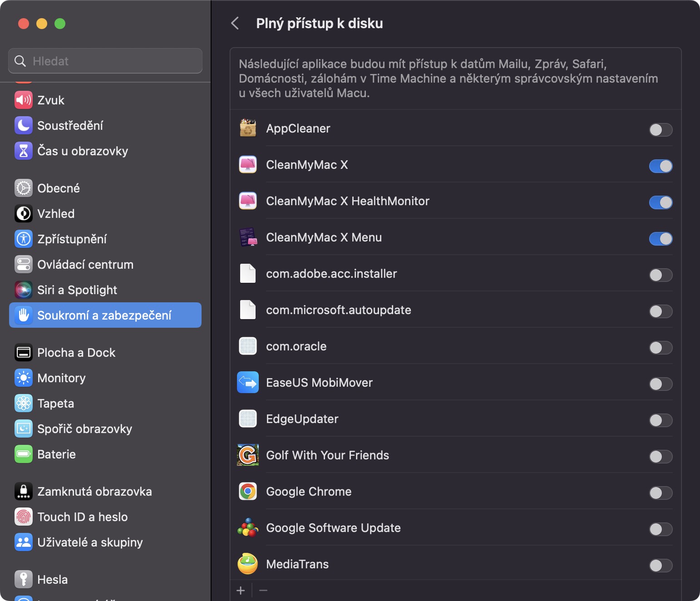The height and width of the screenshot is (601, 700).
Task: Open Plocha a Dock settings
Action: pos(76,353)
